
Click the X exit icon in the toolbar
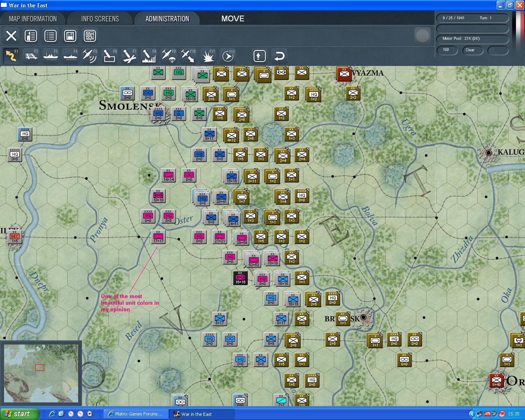[11, 36]
